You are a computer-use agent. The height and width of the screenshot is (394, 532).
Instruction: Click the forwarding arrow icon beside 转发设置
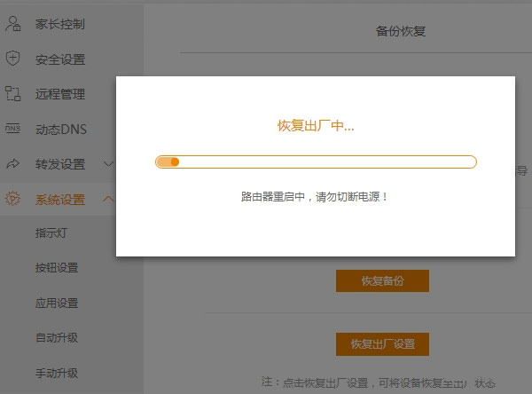click(x=12, y=164)
